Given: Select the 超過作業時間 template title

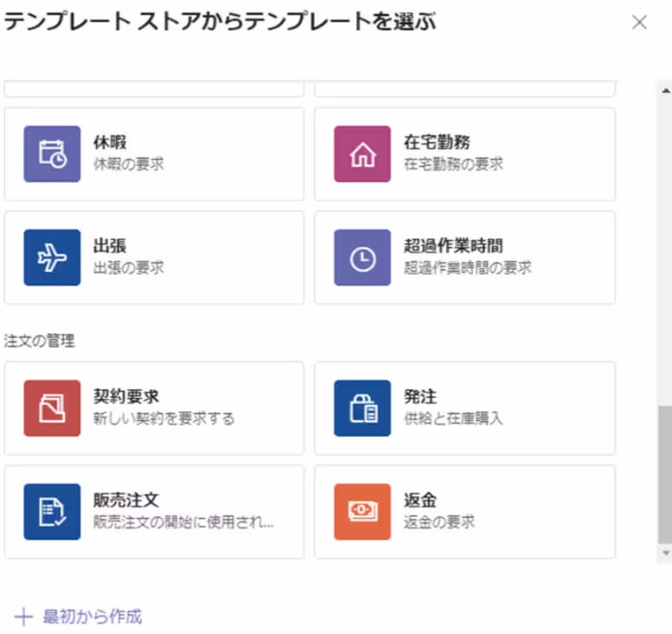Looking at the screenshot, I should (453, 246).
